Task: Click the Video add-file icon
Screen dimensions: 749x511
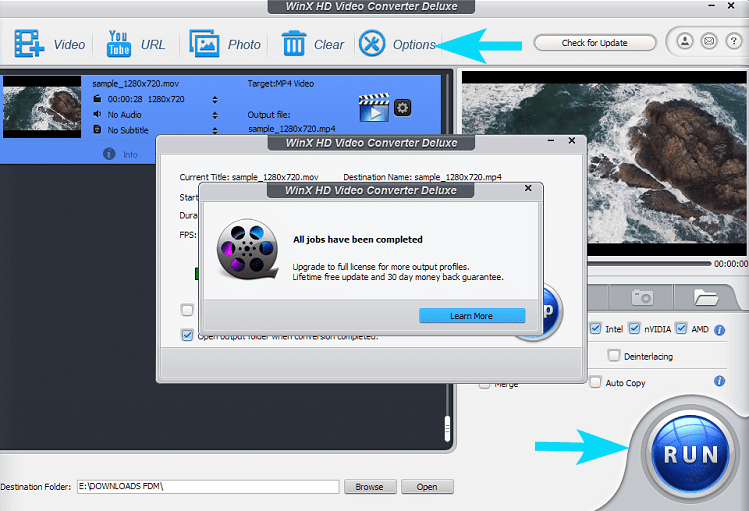Action: click(30, 44)
